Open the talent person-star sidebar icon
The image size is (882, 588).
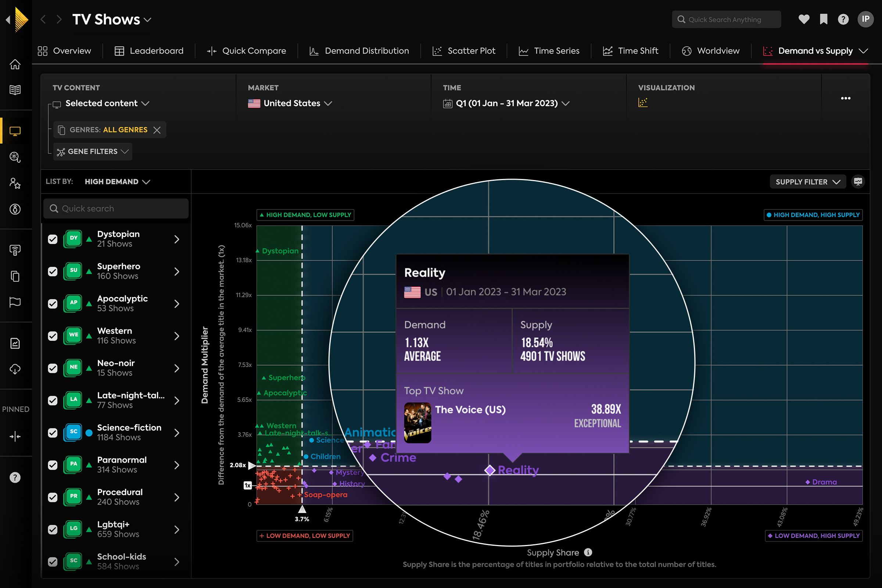(15, 183)
